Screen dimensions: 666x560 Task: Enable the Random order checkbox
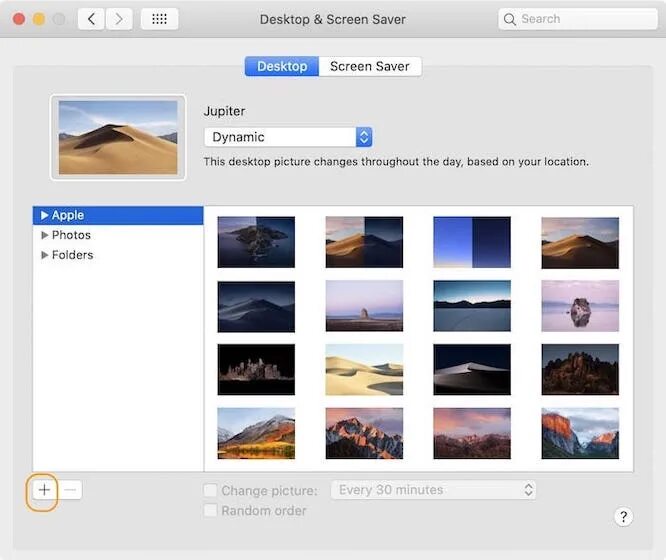210,510
